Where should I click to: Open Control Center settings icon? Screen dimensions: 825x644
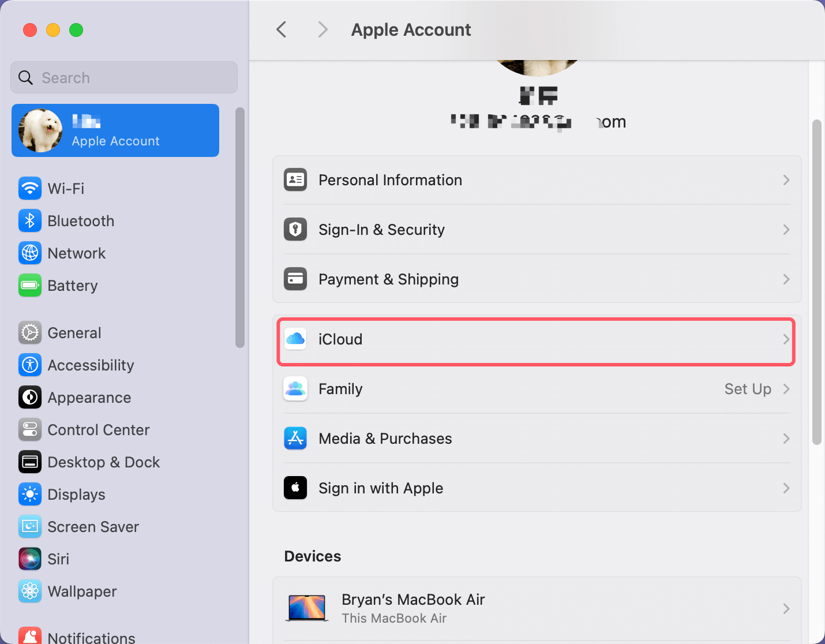tap(30, 429)
